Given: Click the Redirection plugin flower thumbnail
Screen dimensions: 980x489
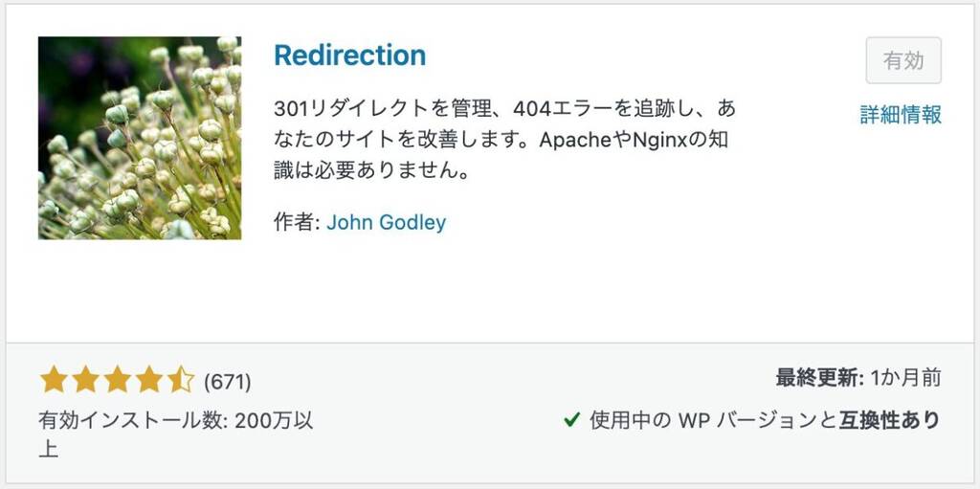Looking at the screenshot, I should pyautogui.click(x=140, y=138).
